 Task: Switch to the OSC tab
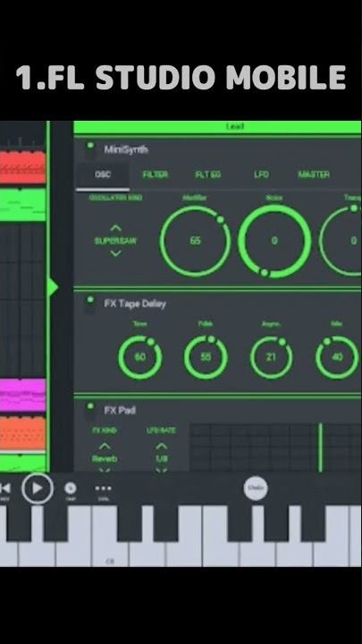(x=103, y=175)
